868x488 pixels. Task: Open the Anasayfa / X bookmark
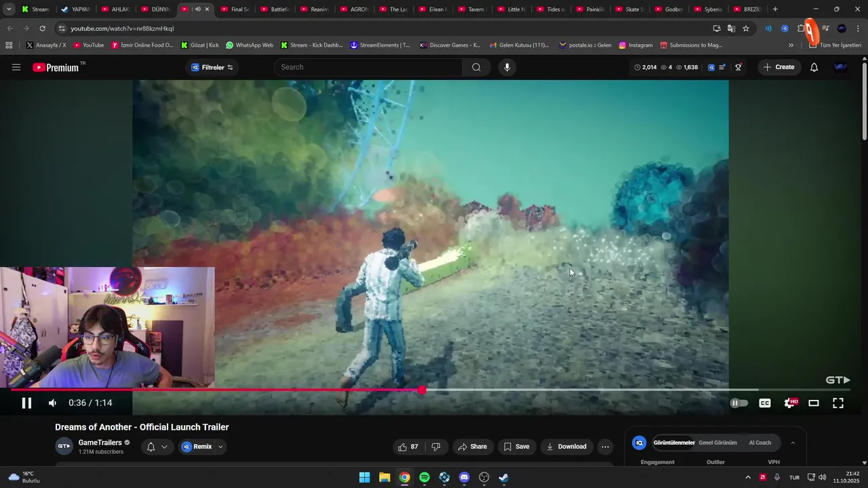click(x=46, y=45)
